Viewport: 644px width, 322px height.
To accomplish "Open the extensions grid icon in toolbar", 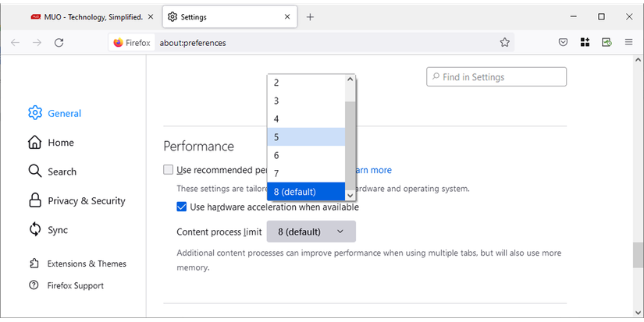I will (x=585, y=43).
